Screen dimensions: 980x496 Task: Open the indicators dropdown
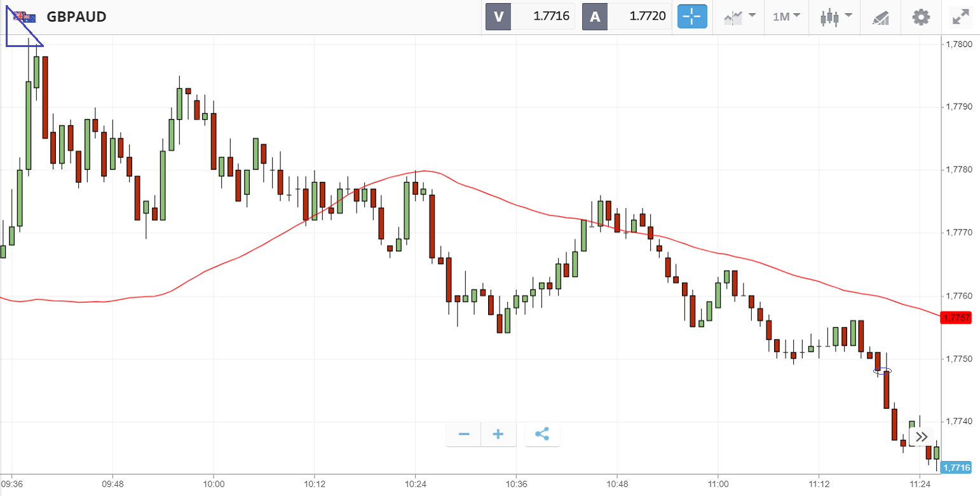tap(739, 17)
